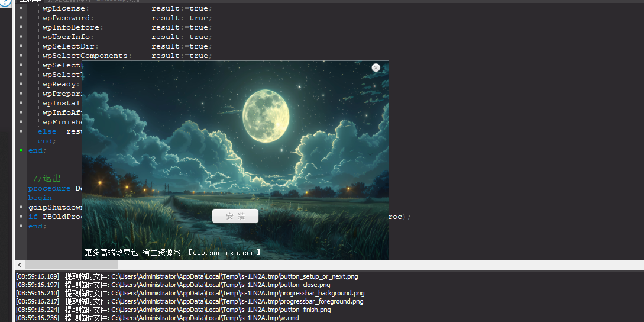
Task: Click gutter marker beside wpUserInfo line
Action: tap(21, 37)
